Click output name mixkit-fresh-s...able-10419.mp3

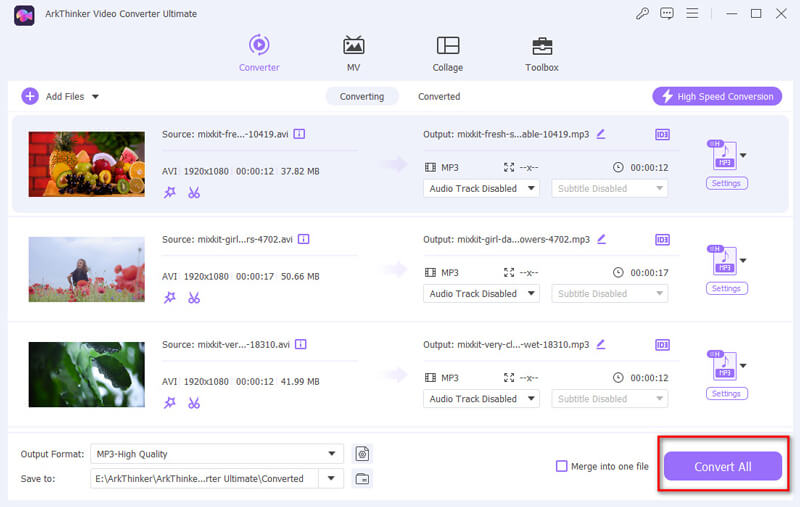(x=523, y=134)
